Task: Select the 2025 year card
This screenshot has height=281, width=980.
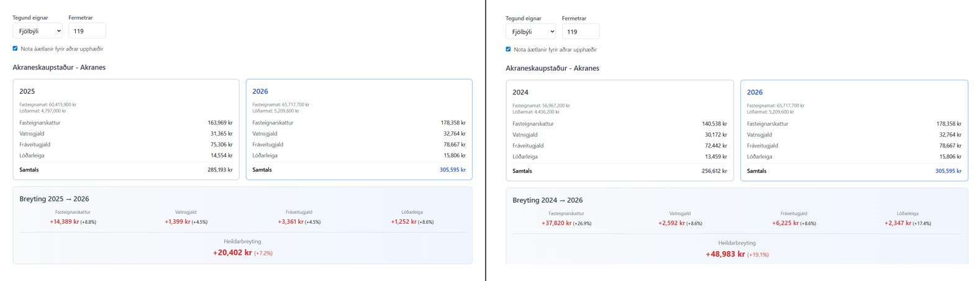Action: tap(125, 129)
